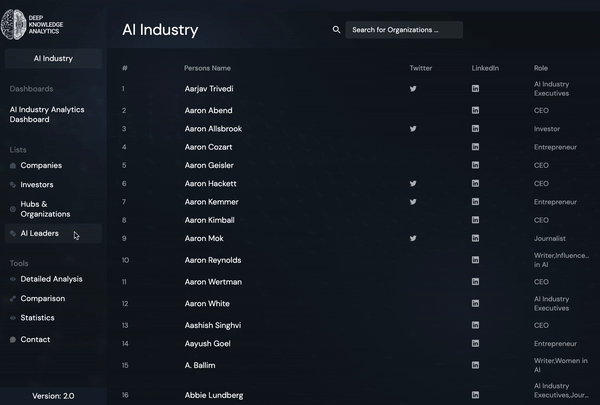Viewport: 600px width, 405px height.
Task: Click the AI Industry page title
Action: coord(160,30)
